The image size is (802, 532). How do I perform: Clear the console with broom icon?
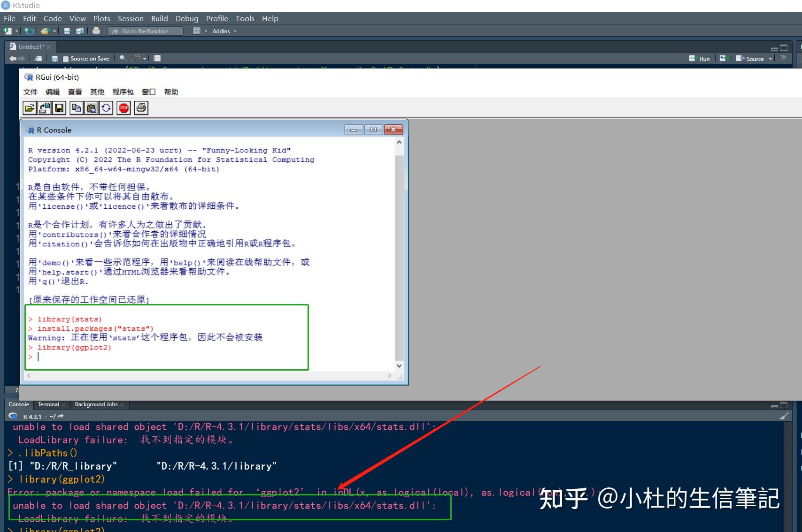click(784, 416)
